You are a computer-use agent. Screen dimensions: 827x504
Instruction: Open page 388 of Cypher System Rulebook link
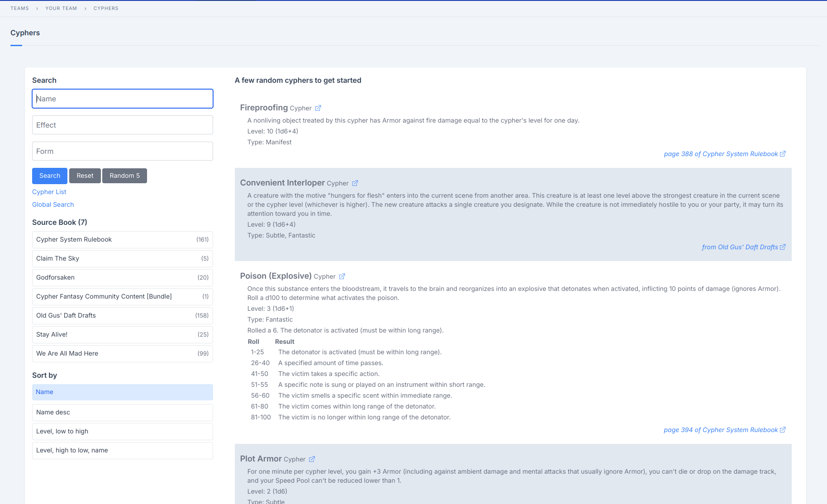724,154
